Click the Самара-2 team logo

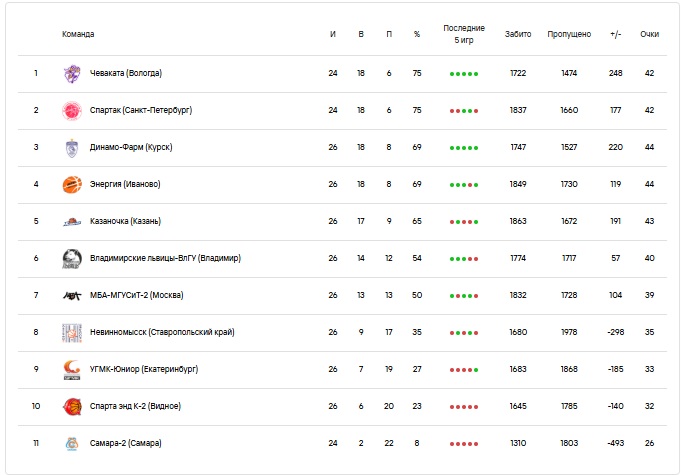point(72,443)
